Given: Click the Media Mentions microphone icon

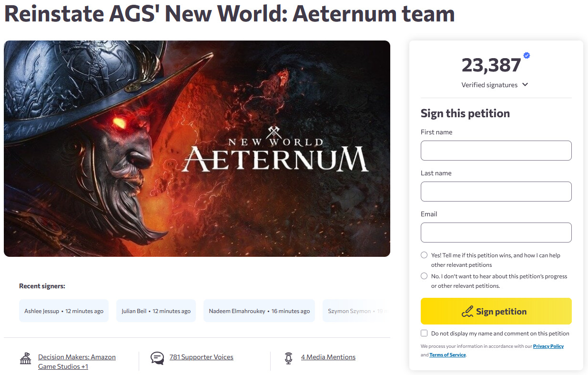Looking at the screenshot, I should pyautogui.click(x=288, y=358).
